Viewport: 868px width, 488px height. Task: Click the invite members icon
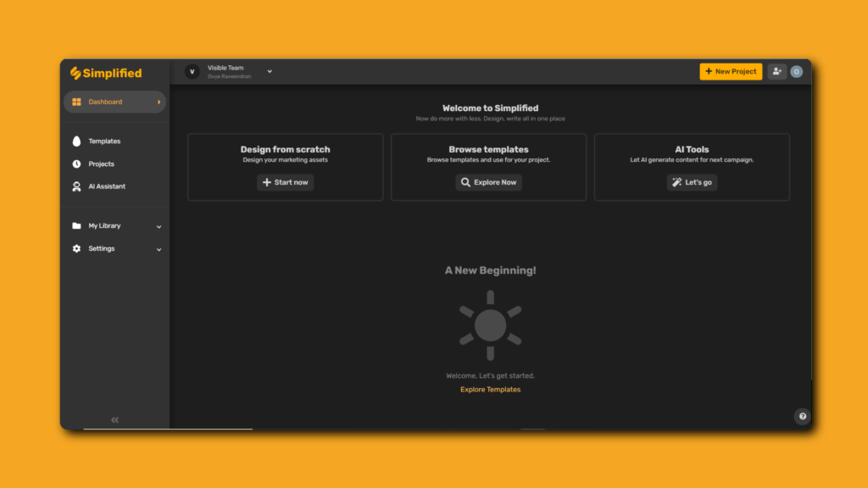(x=777, y=71)
